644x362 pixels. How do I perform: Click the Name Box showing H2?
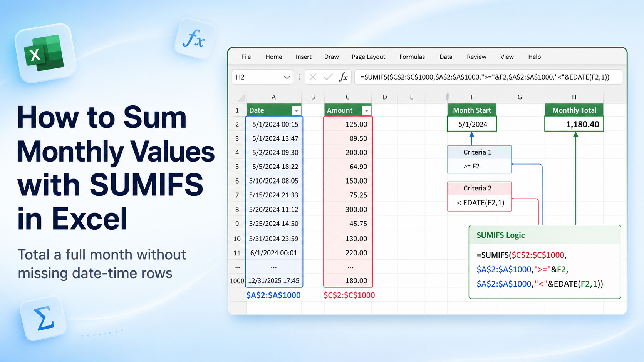coord(262,77)
